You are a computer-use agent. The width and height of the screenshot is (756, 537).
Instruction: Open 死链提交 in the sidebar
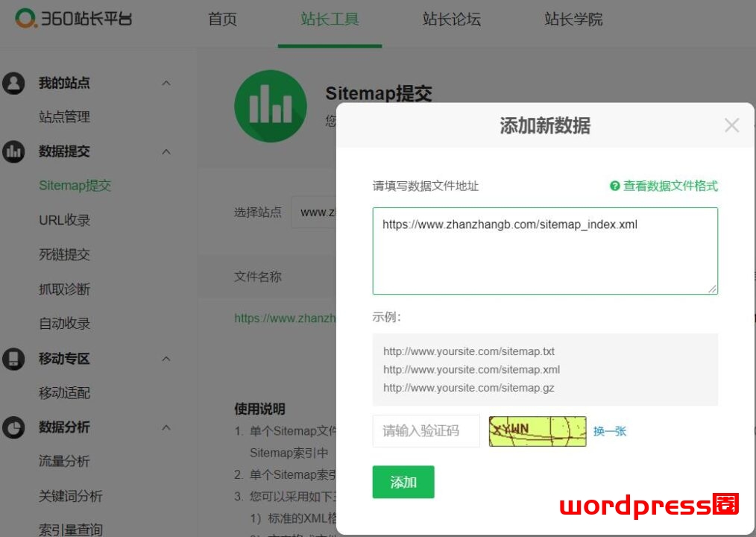pos(65,255)
